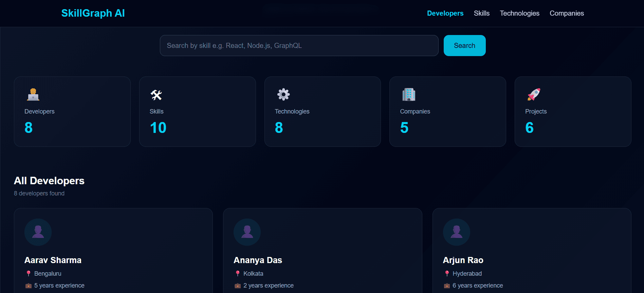This screenshot has height=293, width=644.
Task: Click the All Developers heading
Action: 49,181
